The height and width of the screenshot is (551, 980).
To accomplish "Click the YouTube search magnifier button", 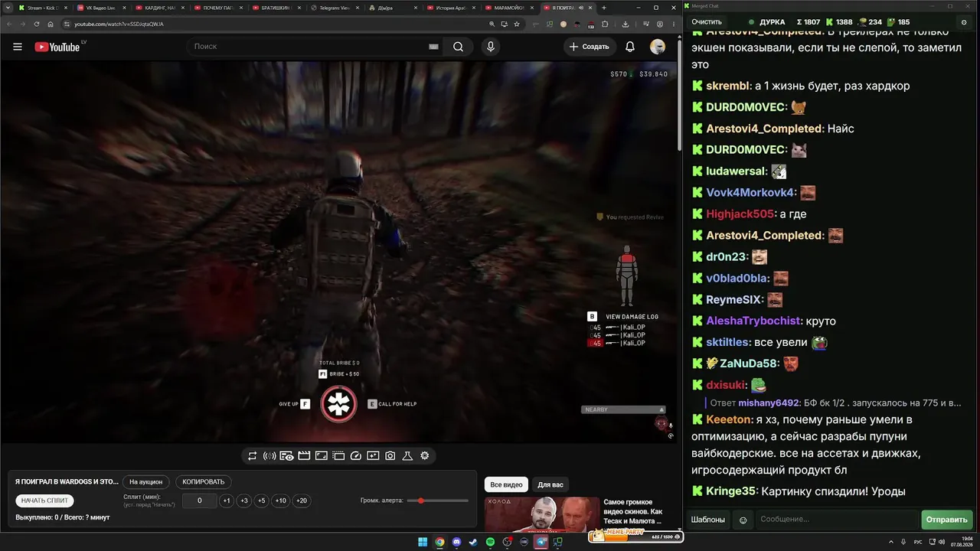I will 458,47.
